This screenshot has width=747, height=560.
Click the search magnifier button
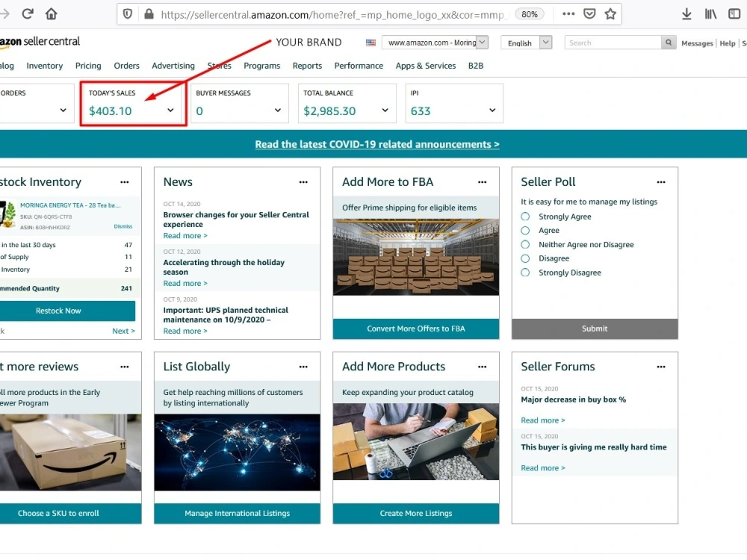[x=669, y=43]
